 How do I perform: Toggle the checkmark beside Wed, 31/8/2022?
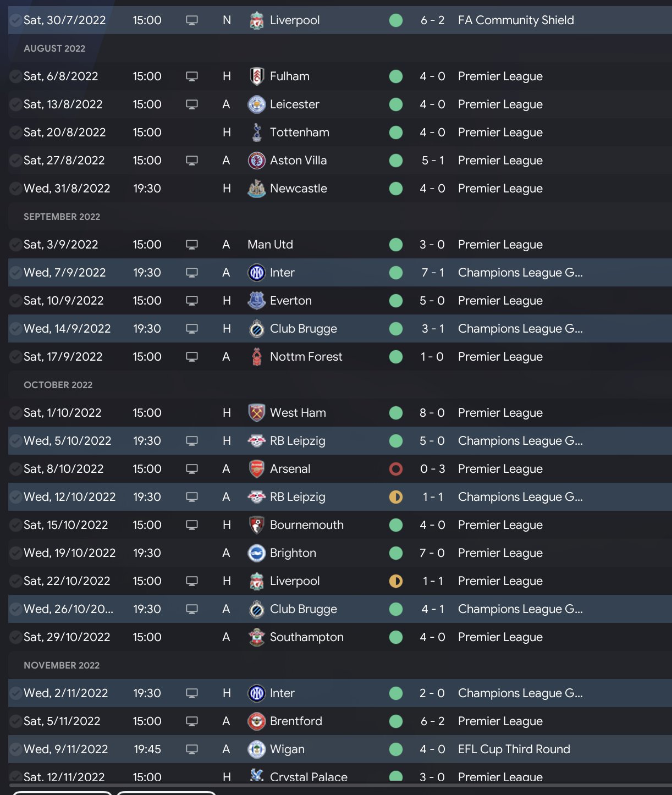16,189
